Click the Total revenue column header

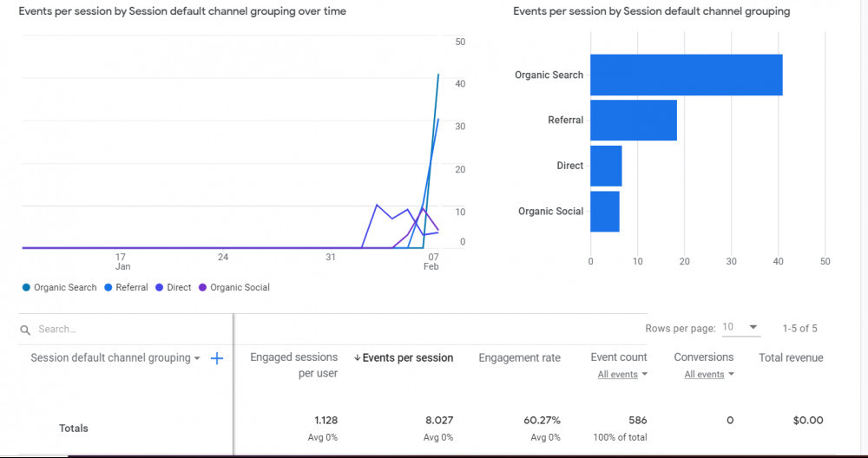[790, 357]
